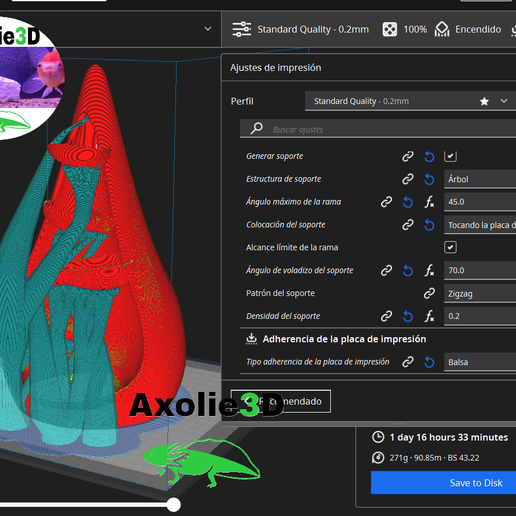The image size is (516, 516).
Task: Open Colocación del soporte dropdown
Action: (480, 225)
